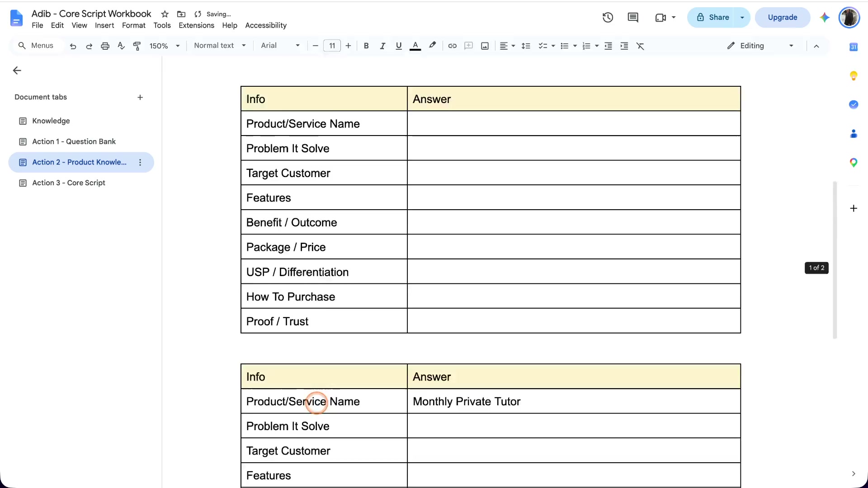Click the font size input field
The width and height of the screenshot is (868, 488).
(332, 46)
